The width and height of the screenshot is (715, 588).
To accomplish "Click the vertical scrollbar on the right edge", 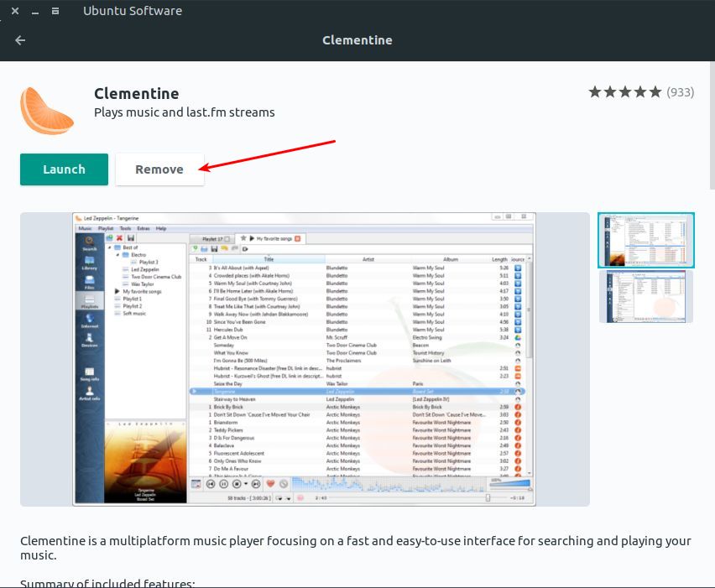I will coord(712,125).
